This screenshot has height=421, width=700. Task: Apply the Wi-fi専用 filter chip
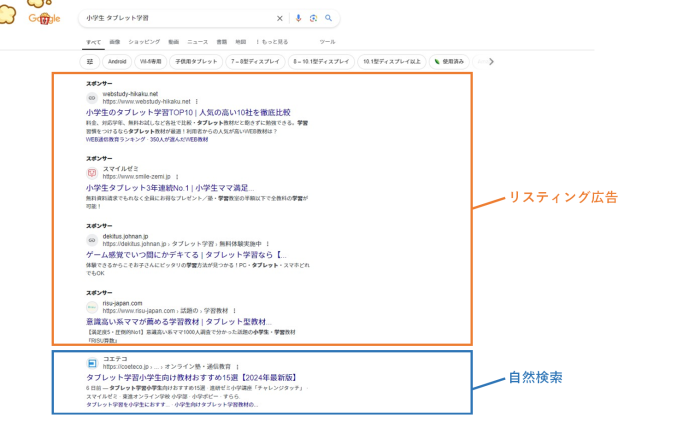pos(150,62)
